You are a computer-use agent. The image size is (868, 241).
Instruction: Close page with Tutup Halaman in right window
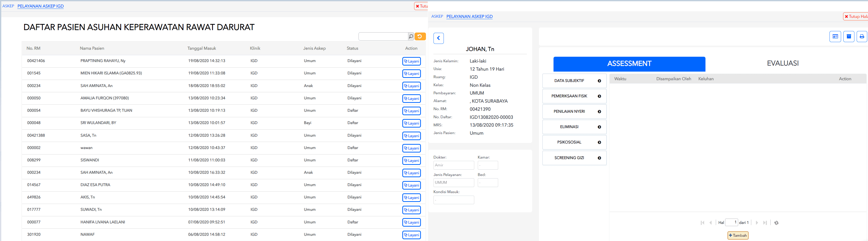click(855, 16)
